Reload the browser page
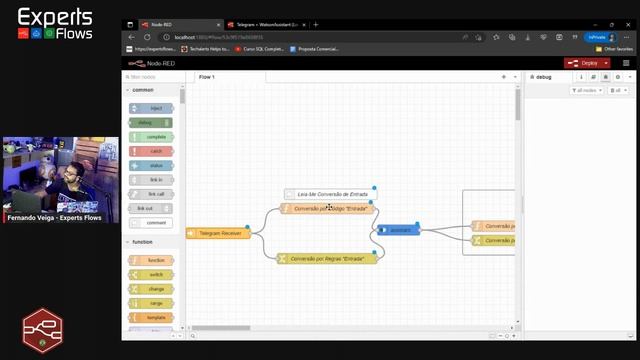 coord(147,37)
